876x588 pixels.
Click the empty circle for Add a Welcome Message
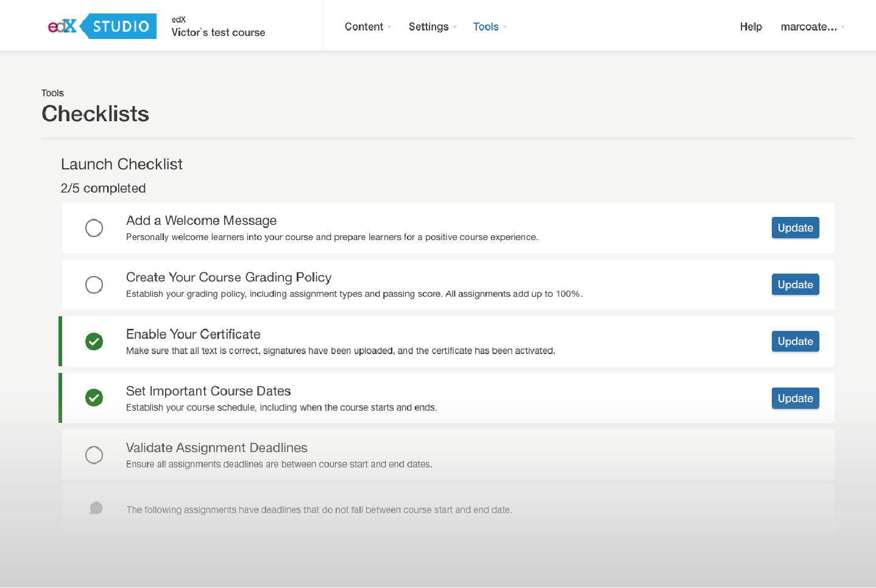click(94, 228)
